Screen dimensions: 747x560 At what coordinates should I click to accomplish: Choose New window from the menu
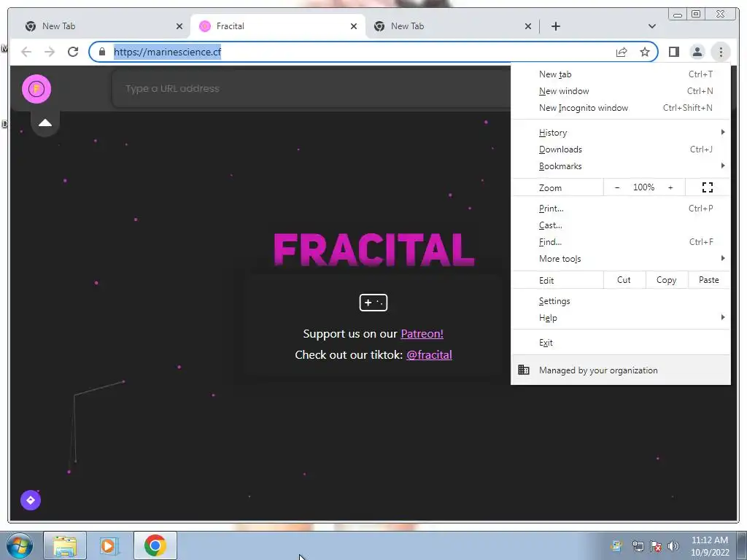click(621, 91)
